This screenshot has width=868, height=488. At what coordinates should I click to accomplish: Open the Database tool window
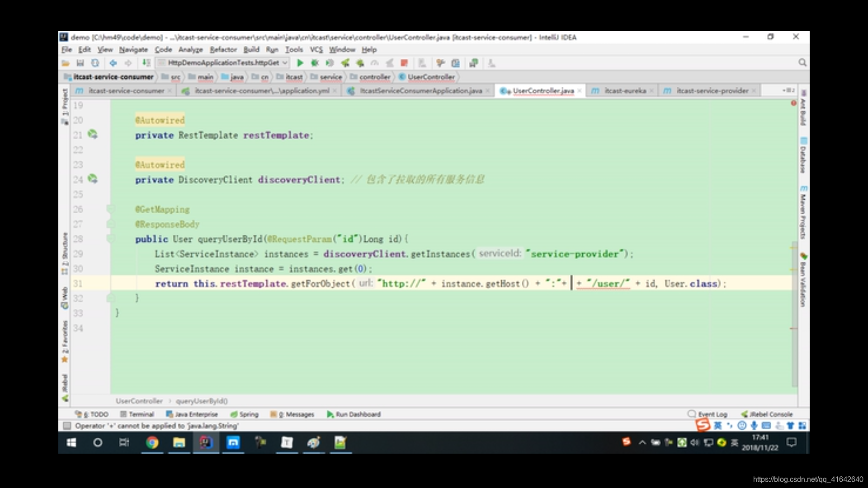(x=803, y=155)
